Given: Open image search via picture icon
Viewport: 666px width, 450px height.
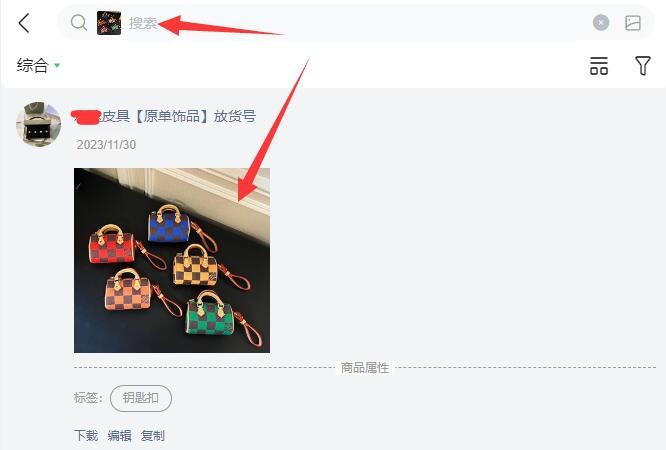Looking at the screenshot, I should click(632, 23).
